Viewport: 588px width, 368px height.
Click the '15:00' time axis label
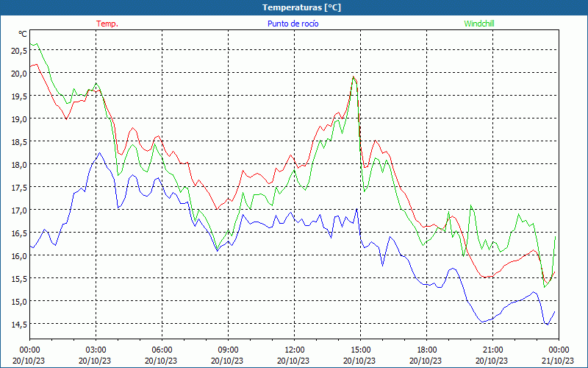pyautogui.click(x=360, y=350)
